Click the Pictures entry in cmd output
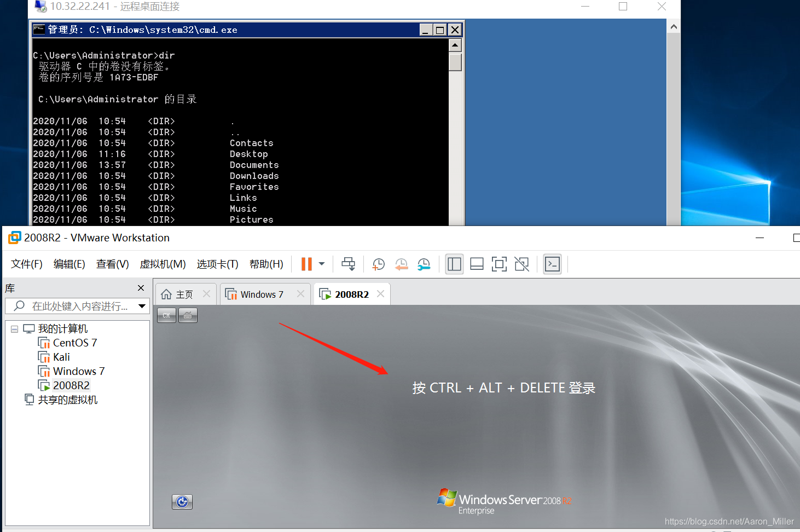The image size is (800, 532). click(x=252, y=219)
